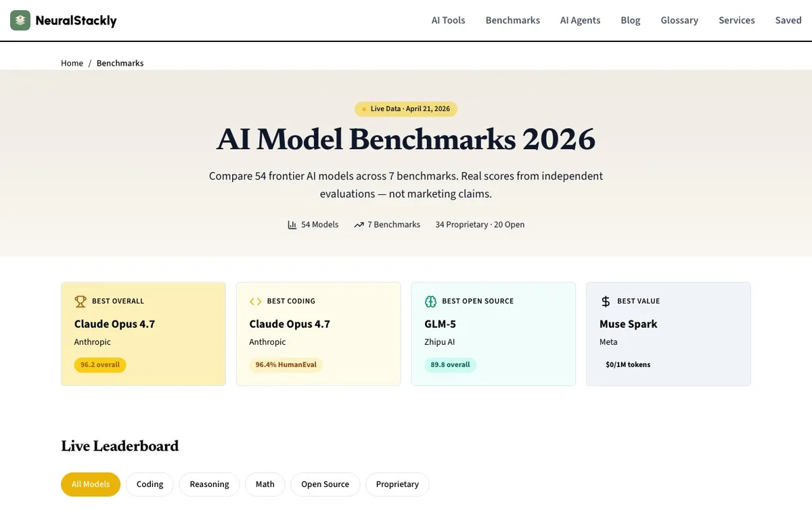Click the Benchmarks breadcrumb item
812x508 pixels.
click(x=120, y=63)
